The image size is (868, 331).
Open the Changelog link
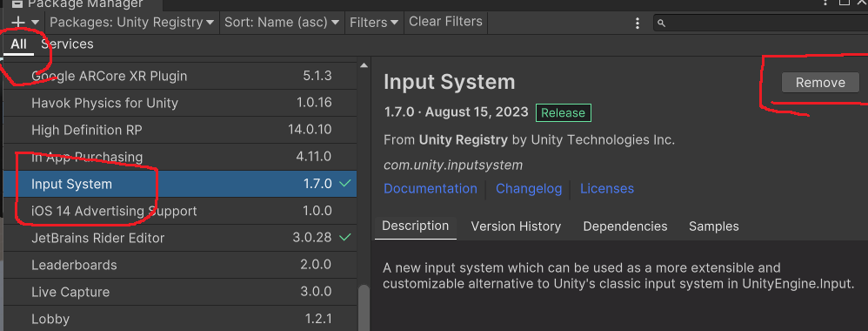[x=529, y=188]
